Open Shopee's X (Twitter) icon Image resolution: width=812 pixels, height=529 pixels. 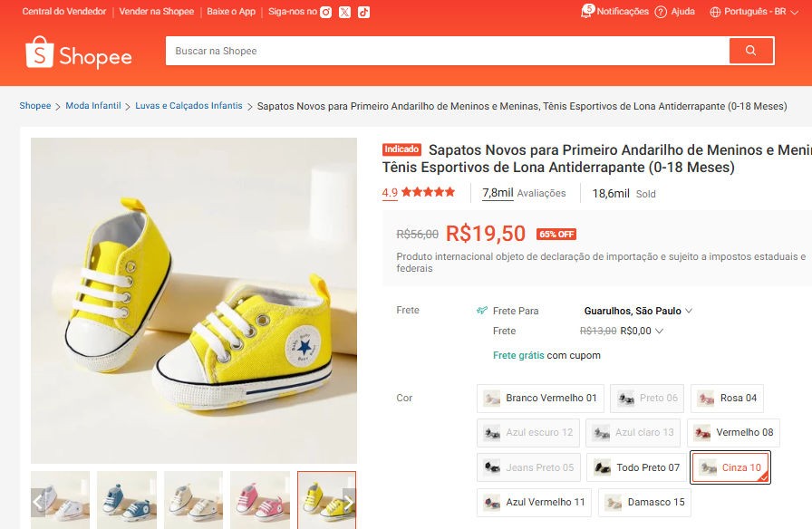pyautogui.click(x=345, y=12)
